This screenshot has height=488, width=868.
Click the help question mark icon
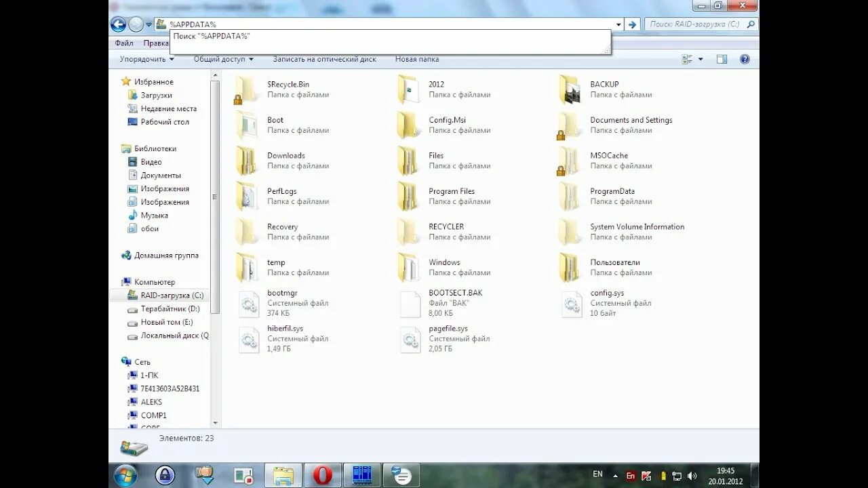pos(745,59)
